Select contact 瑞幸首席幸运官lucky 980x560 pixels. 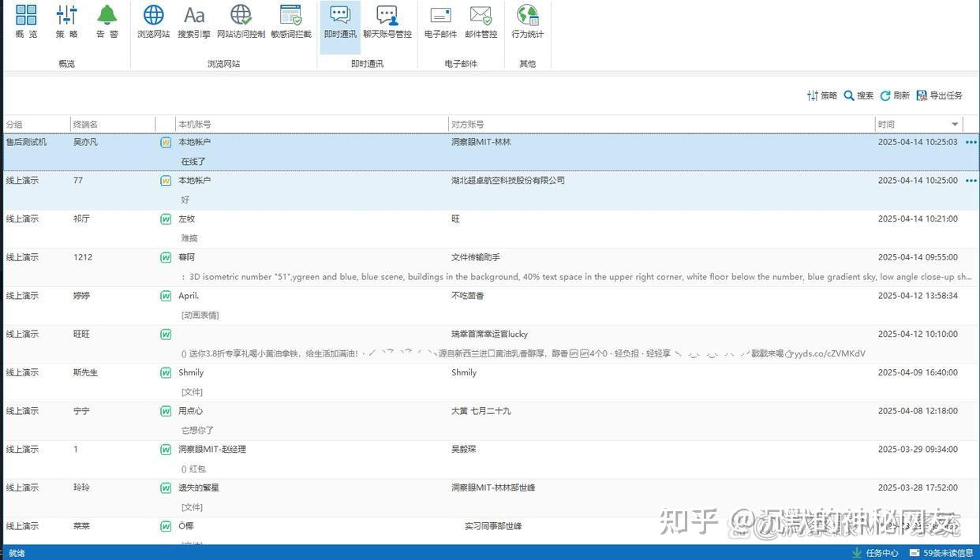pos(490,334)
